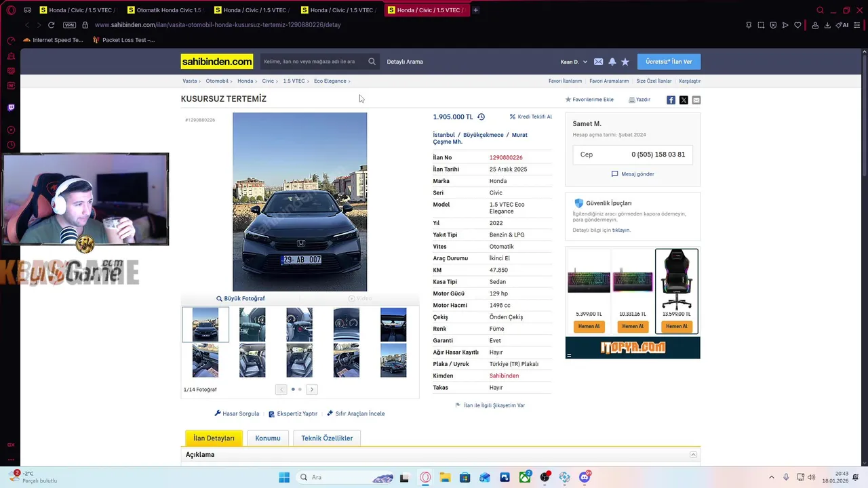This screenshot has width=868, height=488.
Task: Click the favorites star in header
Action: 625,62
